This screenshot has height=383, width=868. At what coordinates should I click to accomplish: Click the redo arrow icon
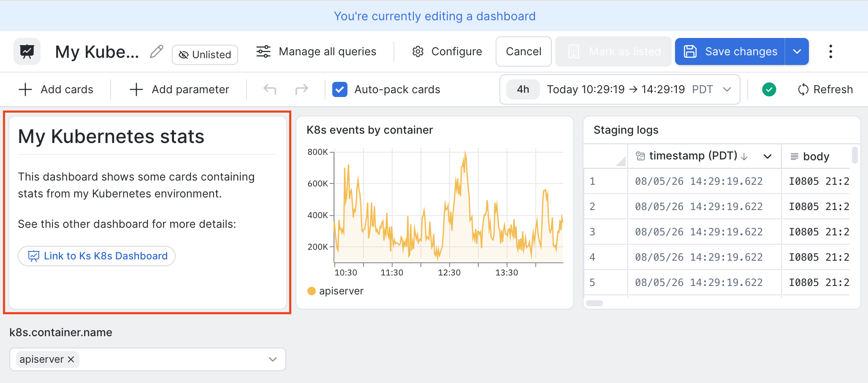(302, 89)
